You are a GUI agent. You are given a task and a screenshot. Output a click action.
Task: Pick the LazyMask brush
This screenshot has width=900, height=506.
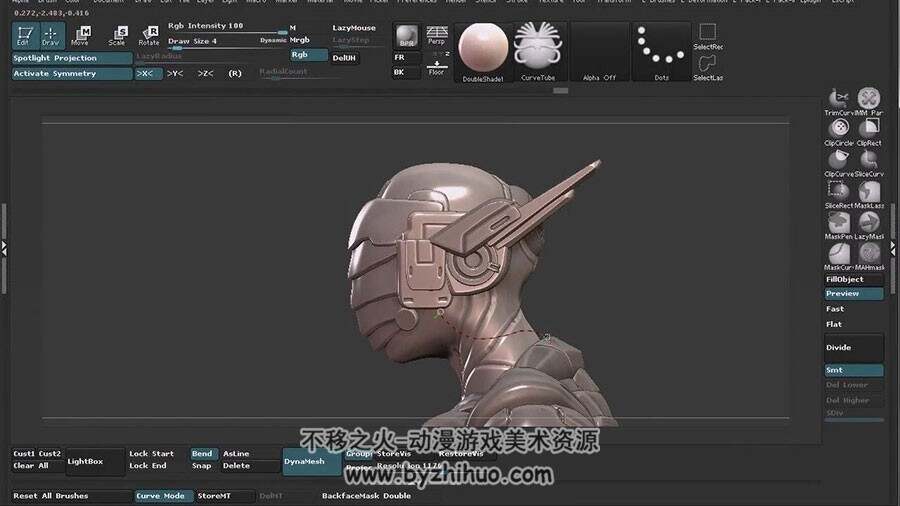[x=869, y=225]
